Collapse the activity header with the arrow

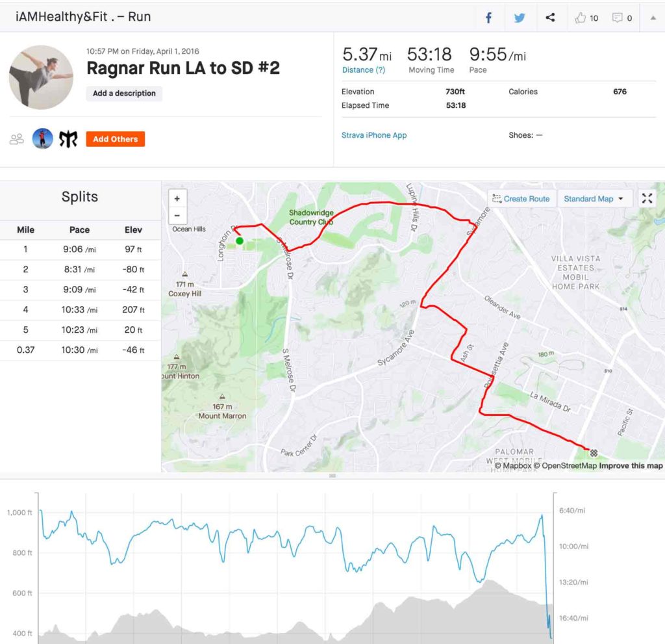pos(653,18)
